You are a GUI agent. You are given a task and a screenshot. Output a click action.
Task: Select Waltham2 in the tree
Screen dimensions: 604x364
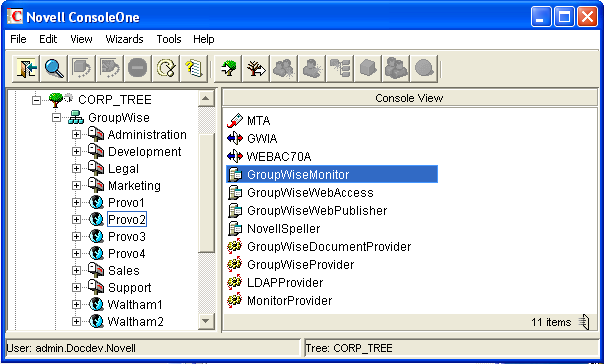tap(136, 321)
